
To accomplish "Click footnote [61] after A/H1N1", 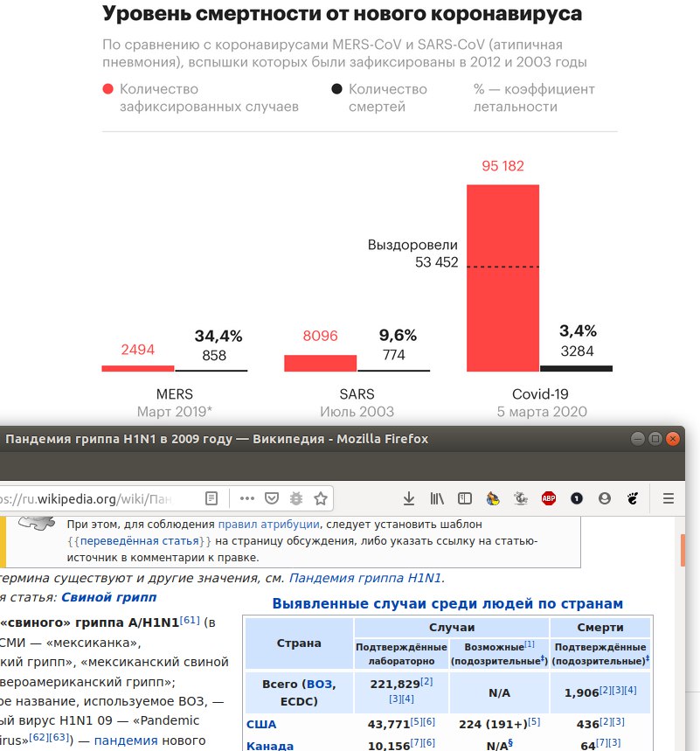I will tap(190, 620).
